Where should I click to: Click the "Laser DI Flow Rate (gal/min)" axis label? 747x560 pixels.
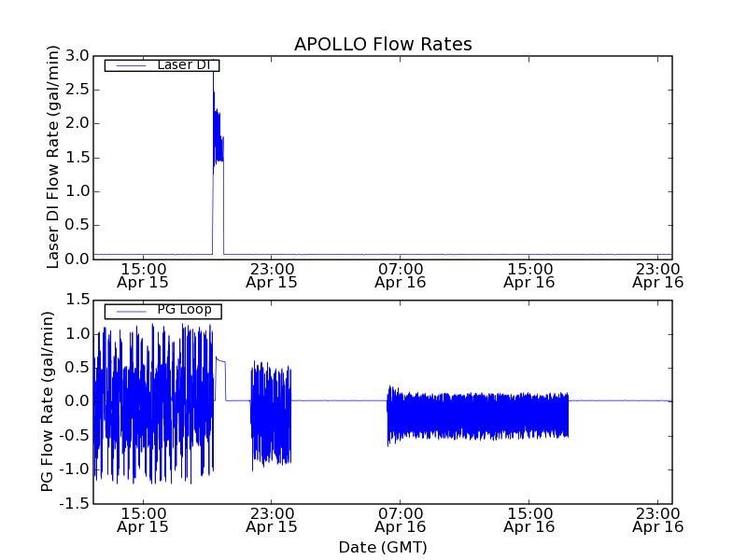[x=53, y=157]
